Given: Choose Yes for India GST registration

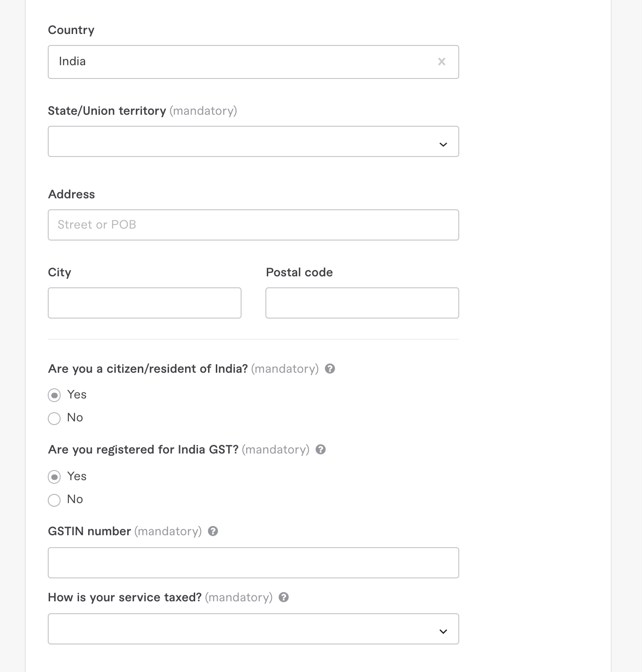Looking at the screenshot, I should click(54, 477).
